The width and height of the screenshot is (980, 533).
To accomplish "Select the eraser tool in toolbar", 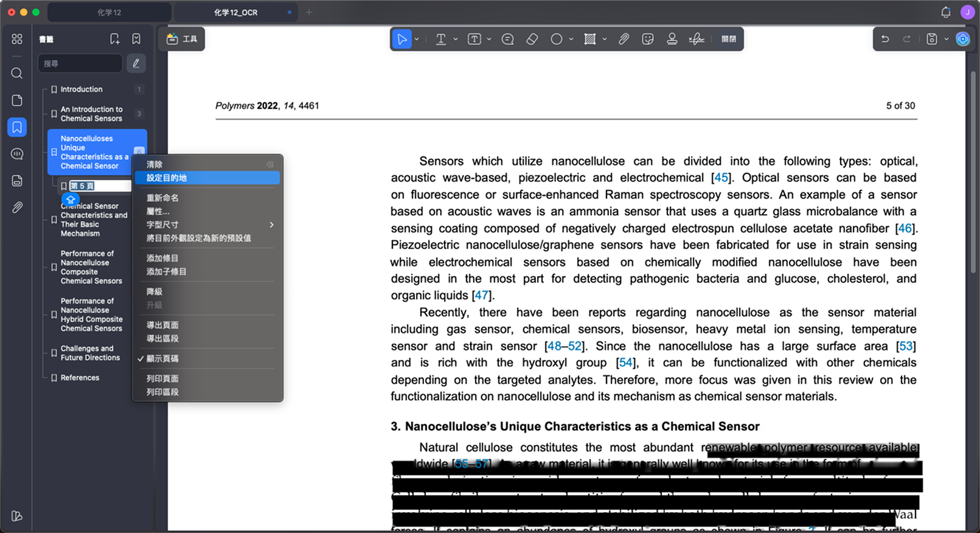I will tap(532, 39).
